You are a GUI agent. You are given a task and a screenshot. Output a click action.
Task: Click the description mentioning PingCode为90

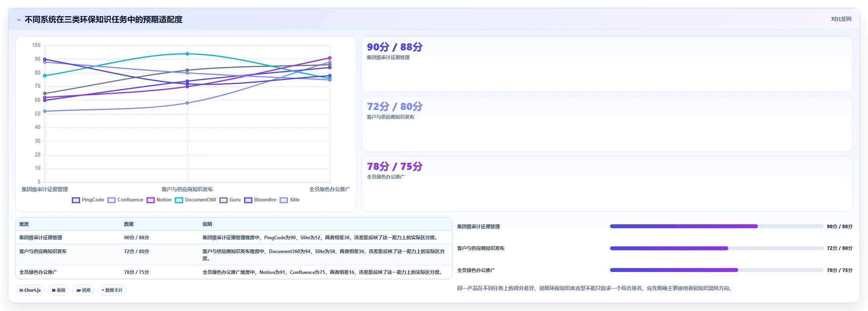point(320,238)
